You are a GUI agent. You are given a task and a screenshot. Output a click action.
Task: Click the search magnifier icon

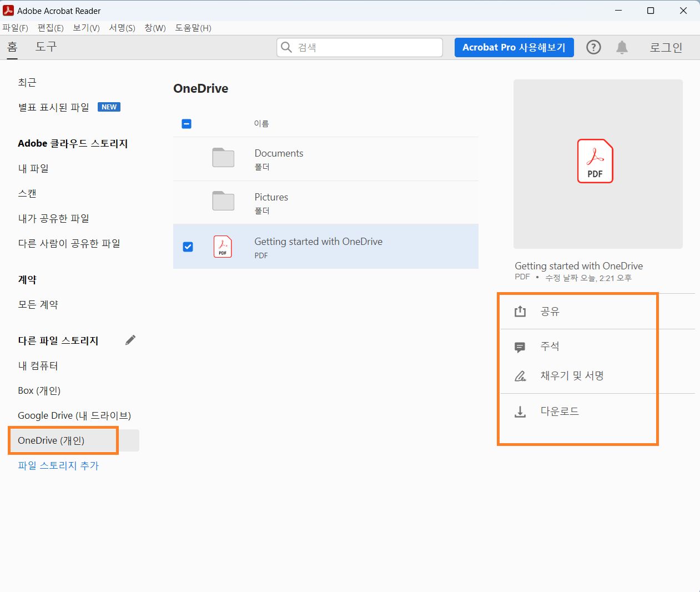[x=286, y=47]
